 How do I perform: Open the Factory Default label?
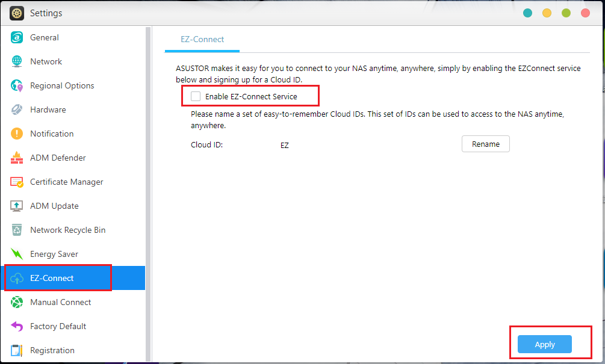pyautogui.click(x=58, y=326)
